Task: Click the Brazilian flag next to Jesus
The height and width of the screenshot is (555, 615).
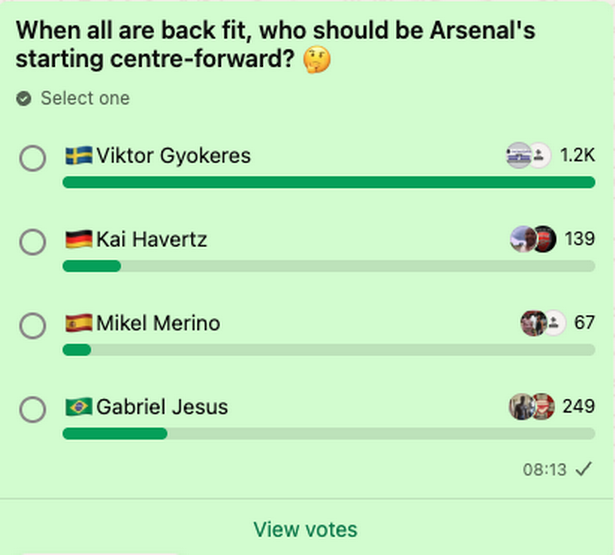Action: pyautogui.click(x=79, y=407)
